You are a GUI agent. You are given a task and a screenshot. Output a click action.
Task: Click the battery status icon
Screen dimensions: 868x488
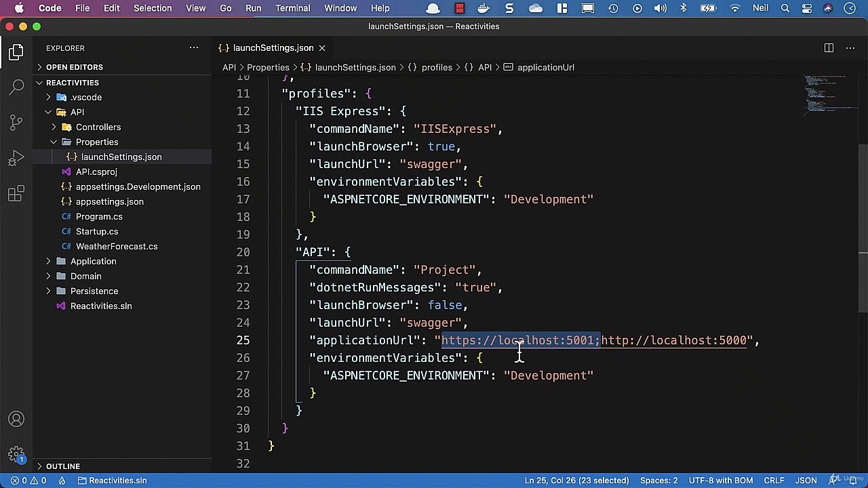708,8
